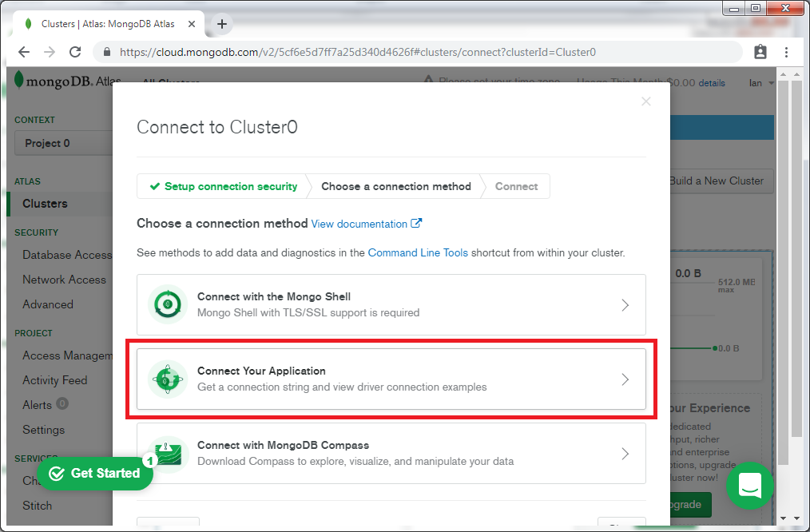Click the usage details link

(711, 82)
